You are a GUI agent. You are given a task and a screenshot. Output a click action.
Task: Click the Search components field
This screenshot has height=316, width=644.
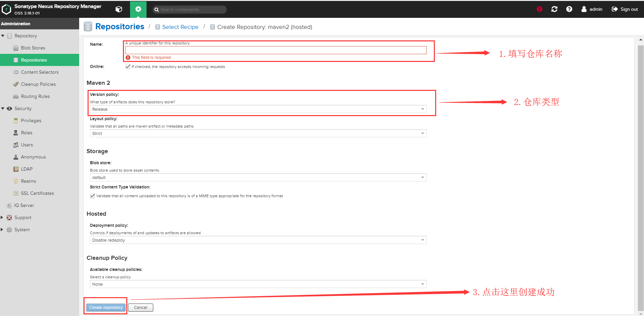pos(190,9)
